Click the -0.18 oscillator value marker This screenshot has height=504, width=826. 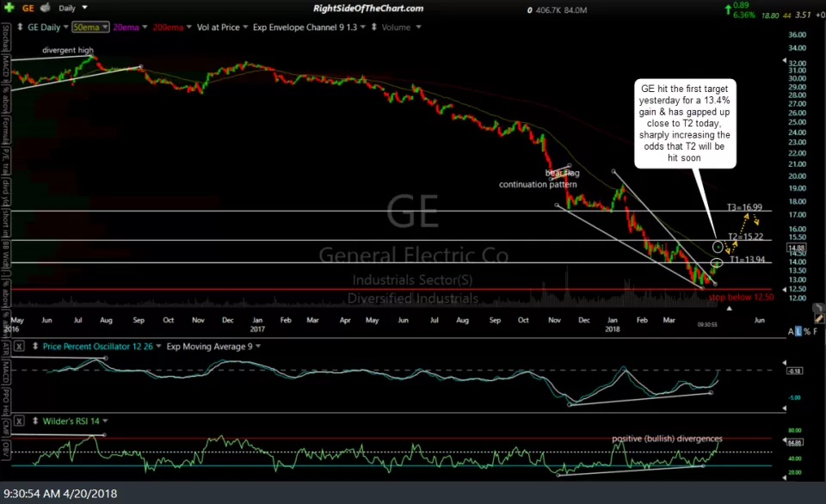(x=794, y=371)
